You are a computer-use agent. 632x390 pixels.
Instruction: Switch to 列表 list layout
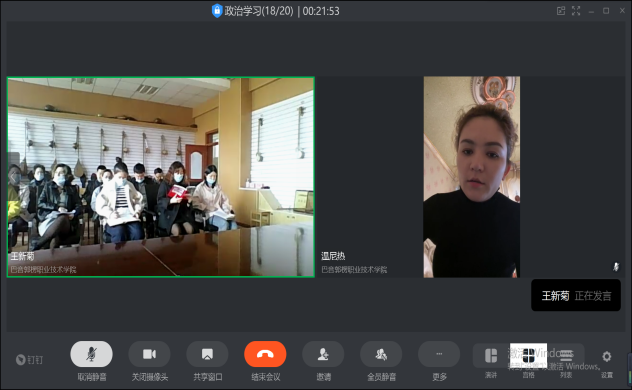(566, 356)
